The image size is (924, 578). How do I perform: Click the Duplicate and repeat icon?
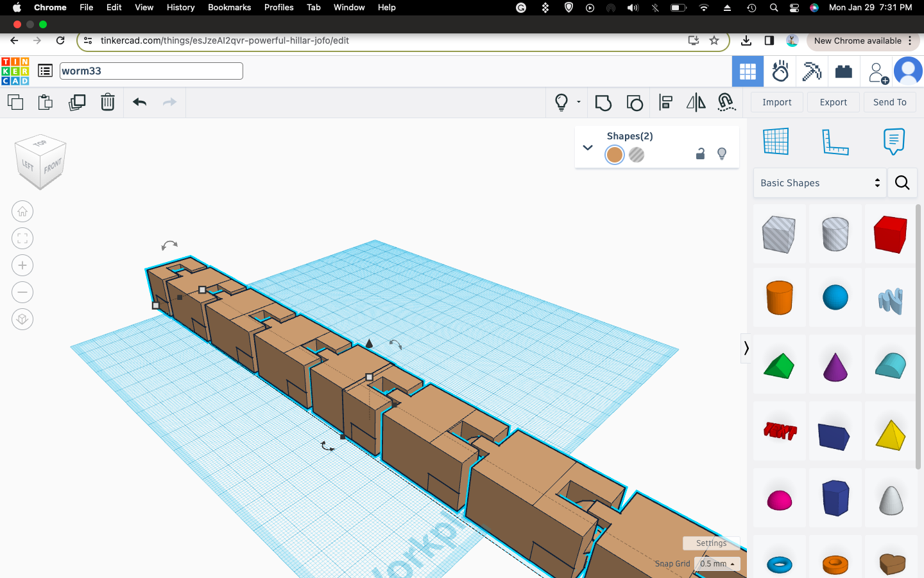click(77, 102)
